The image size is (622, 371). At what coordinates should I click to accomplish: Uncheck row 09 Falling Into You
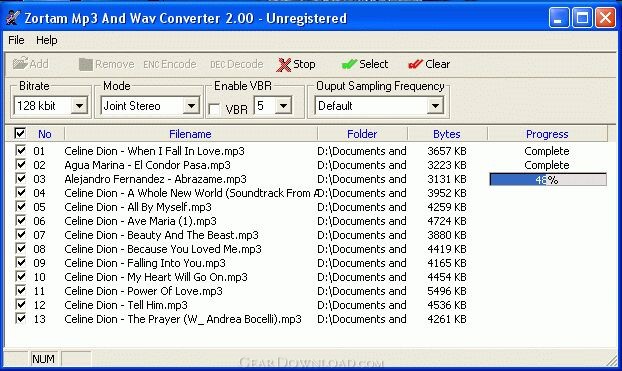[x=20, y=262]
